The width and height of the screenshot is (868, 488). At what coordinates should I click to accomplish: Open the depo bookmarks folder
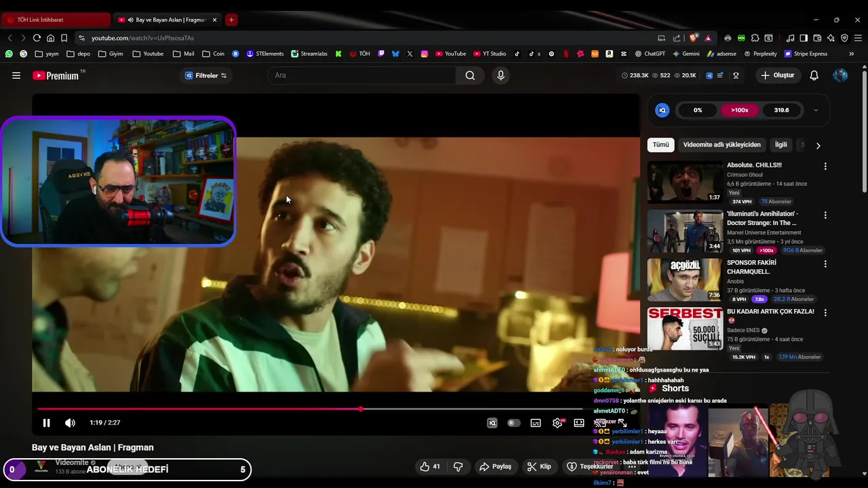tap(78, 54)
